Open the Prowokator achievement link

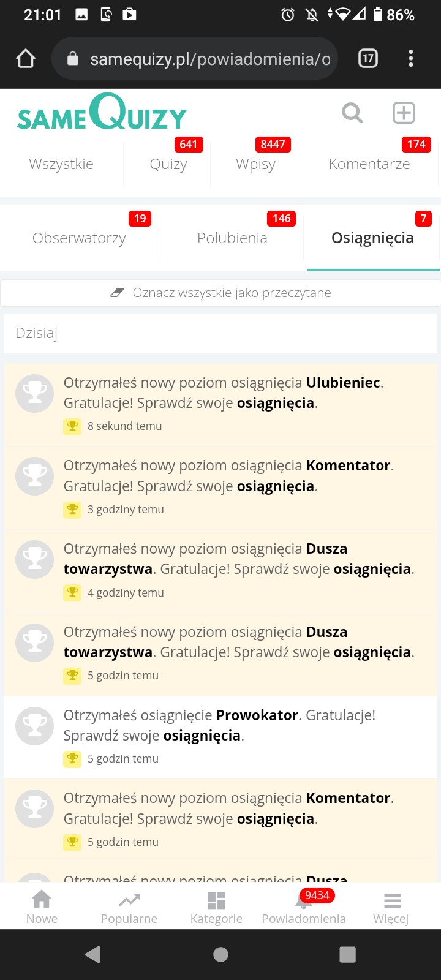tap(257, 715)
